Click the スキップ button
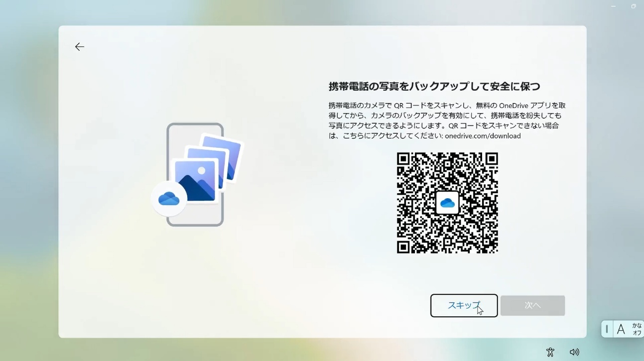 [464, 305]
